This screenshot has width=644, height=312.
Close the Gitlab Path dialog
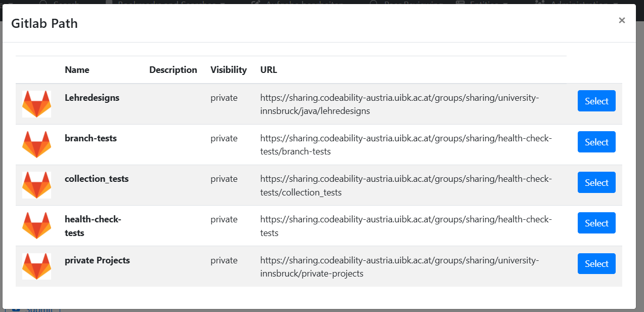[622, 20]
